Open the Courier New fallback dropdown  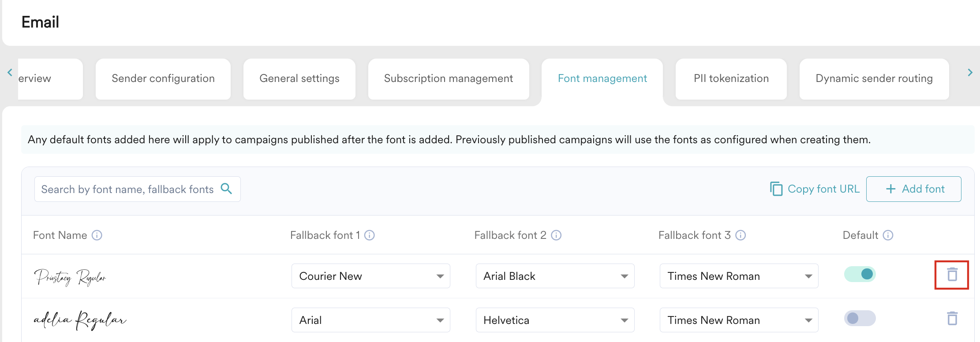(x=370, y=276)
